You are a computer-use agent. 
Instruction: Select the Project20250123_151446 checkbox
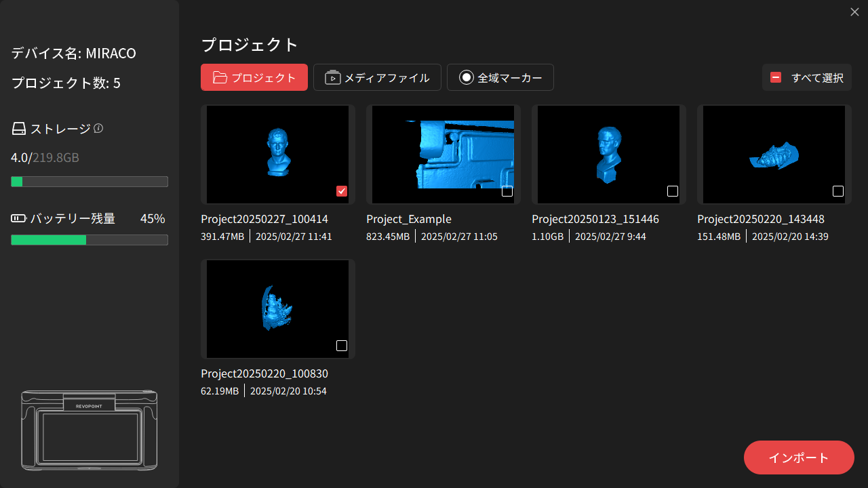(673, 191)
